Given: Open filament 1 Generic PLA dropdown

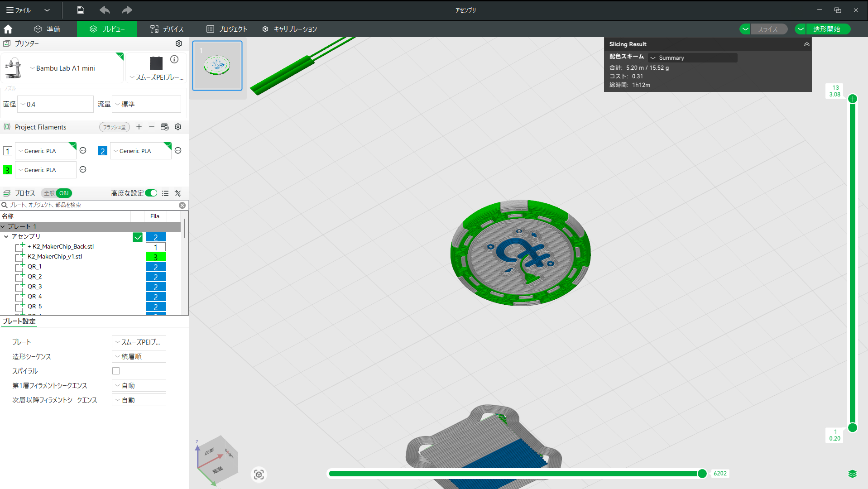Looking at the screenshot, I should coord(46,151).
